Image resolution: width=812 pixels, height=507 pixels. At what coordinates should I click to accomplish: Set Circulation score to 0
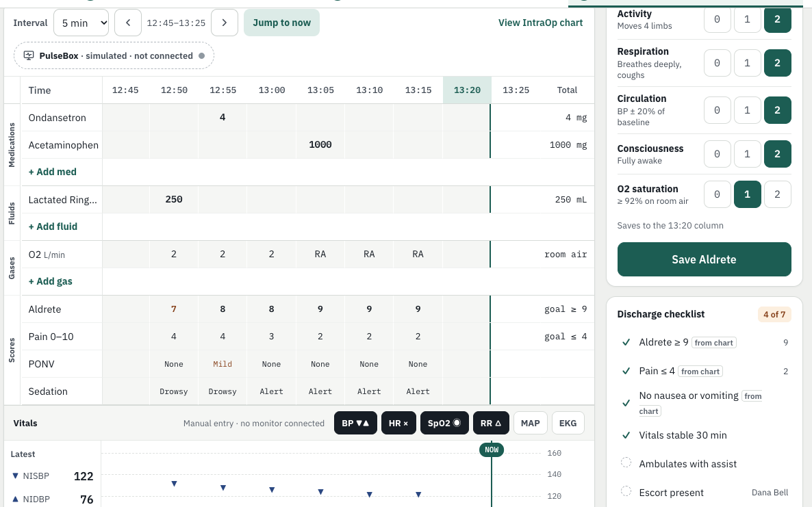[718, 109]
